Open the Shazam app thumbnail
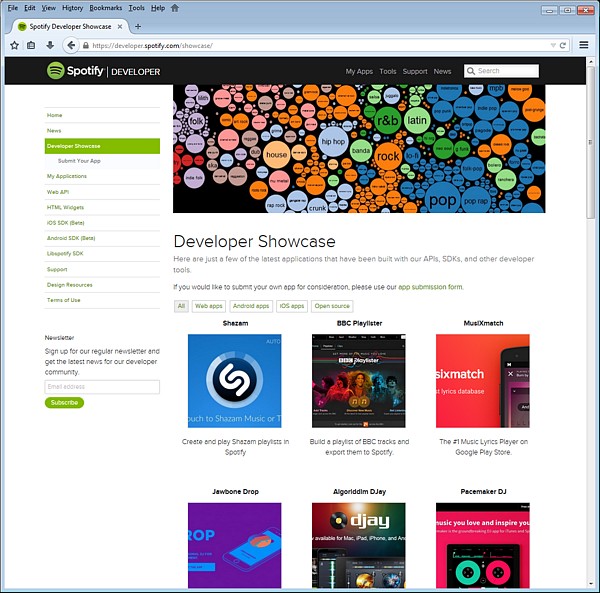This screenshot has height=593, width=600. [235, 381]
